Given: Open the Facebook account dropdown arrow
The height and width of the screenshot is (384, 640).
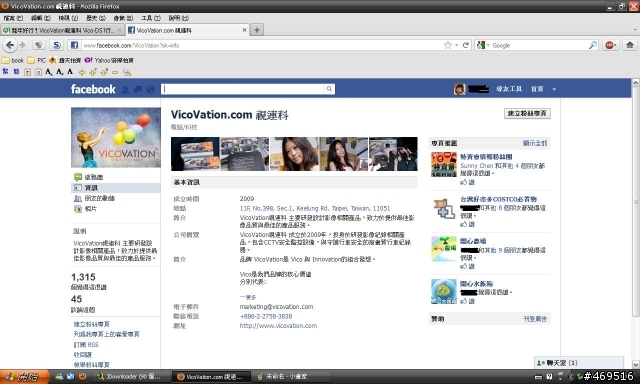Looking at the screenshot, I should click(x=554, y=89).
